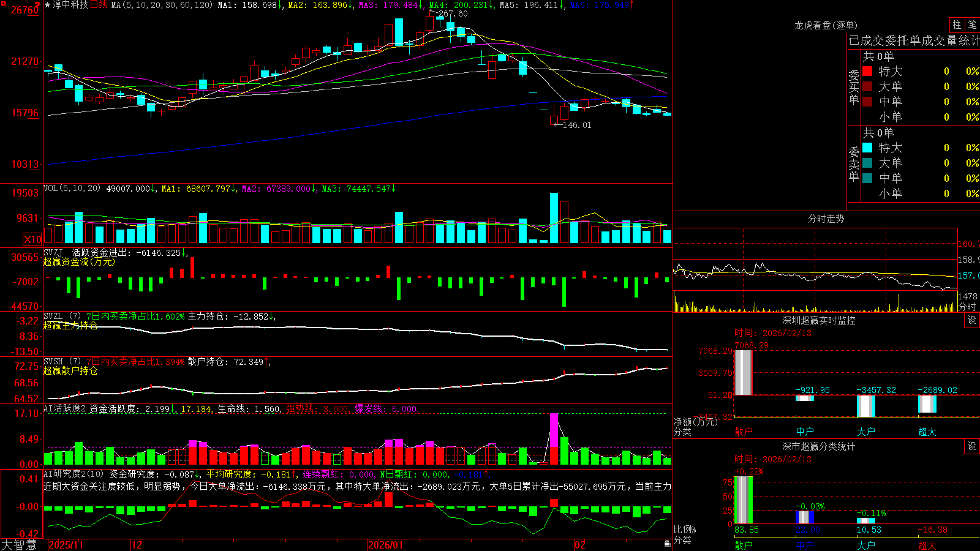
Task: Click the 中户 bar showing -921.95
Action: pyautogui.click(x=805, y=398)
